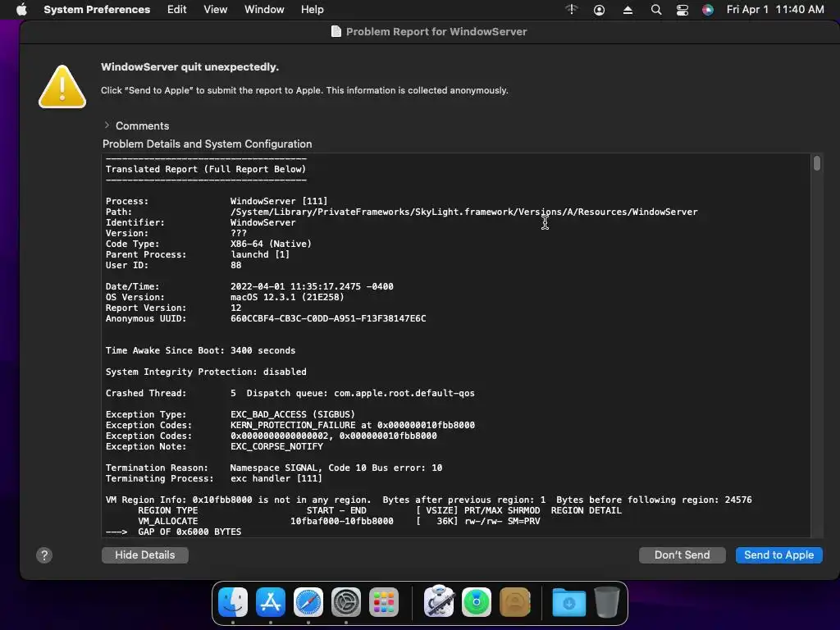
Task: Open Find My app in Dock
Action: pyautogui.click(x=477, y=601)
